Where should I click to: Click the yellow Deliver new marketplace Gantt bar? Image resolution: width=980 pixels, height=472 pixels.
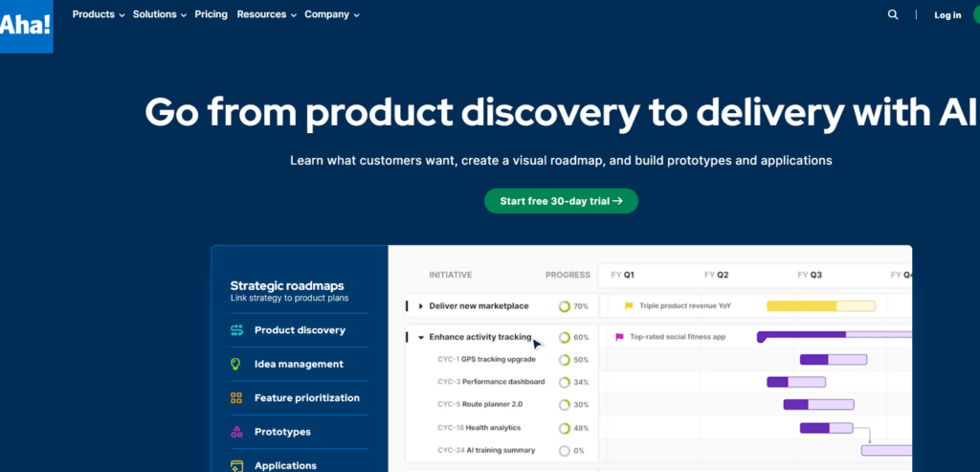click(x=820, y=305)
